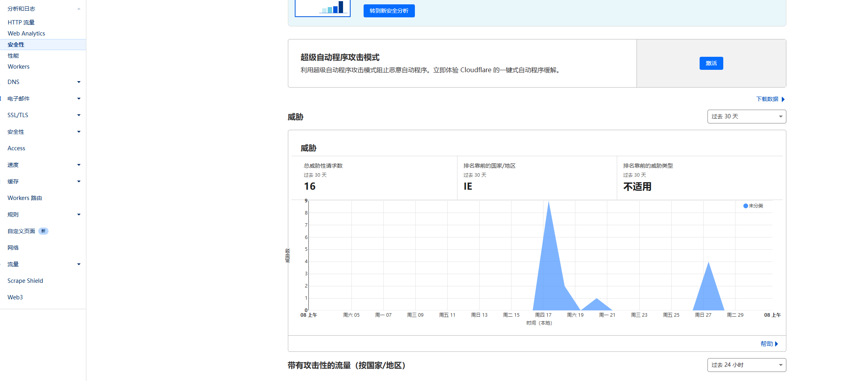Expand the 流量 sidebar section
868x381 pixels.
[x=78, y=264]
